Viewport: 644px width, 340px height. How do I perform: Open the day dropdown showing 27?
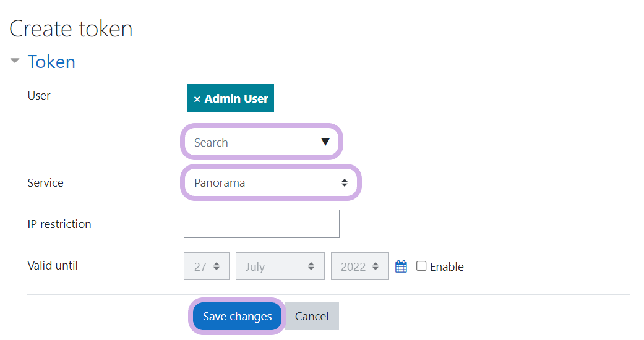[207, 266]
